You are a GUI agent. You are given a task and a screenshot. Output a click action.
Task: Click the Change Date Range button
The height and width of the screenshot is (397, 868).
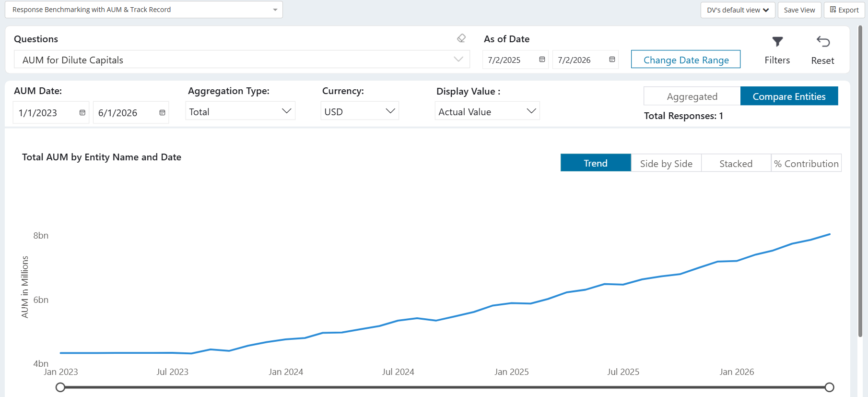[x=686, y=60]
